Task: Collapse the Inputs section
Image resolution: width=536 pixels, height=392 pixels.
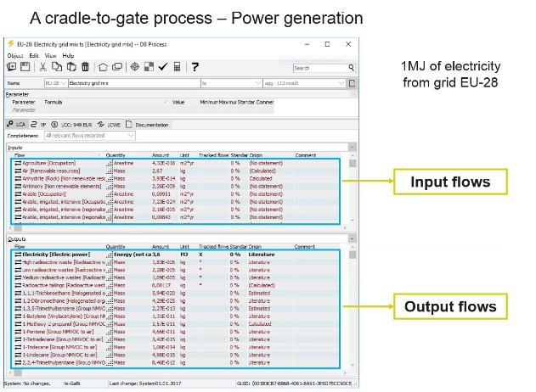Action: click(x=352, y=147)
